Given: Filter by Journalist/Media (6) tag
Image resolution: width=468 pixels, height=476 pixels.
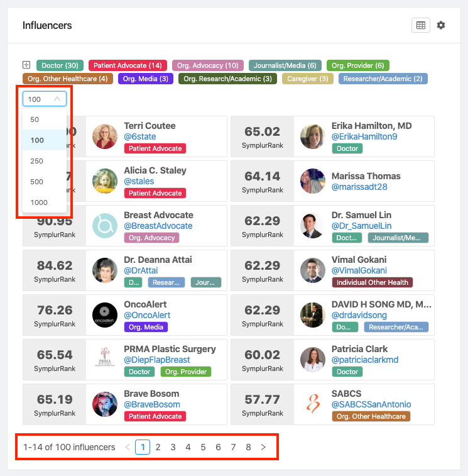Looking at the screenshot, I should 285,65.
